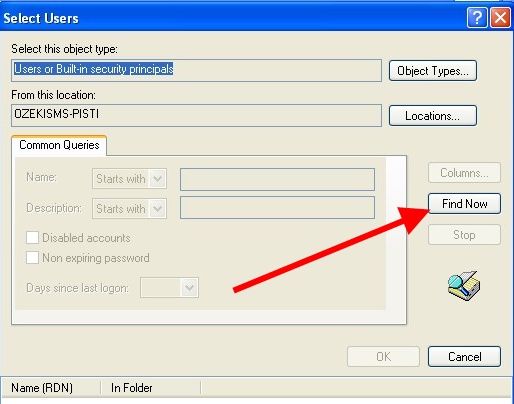Enable Non expiring password checkbox
Screen dimensions: 514x404
coord(32,258)
